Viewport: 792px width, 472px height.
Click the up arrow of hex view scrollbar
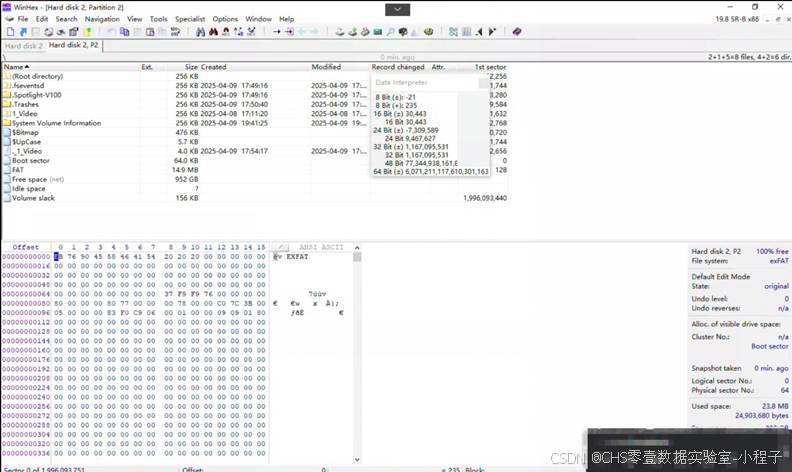point(357,248)
